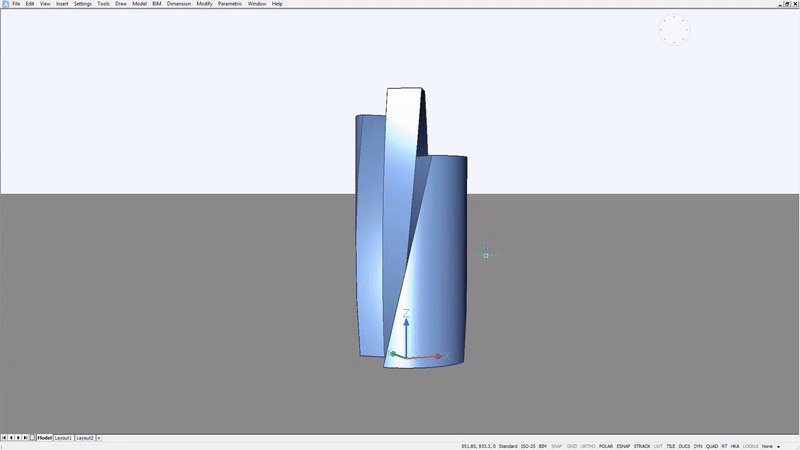Open the Settings menu

(83, 4)
